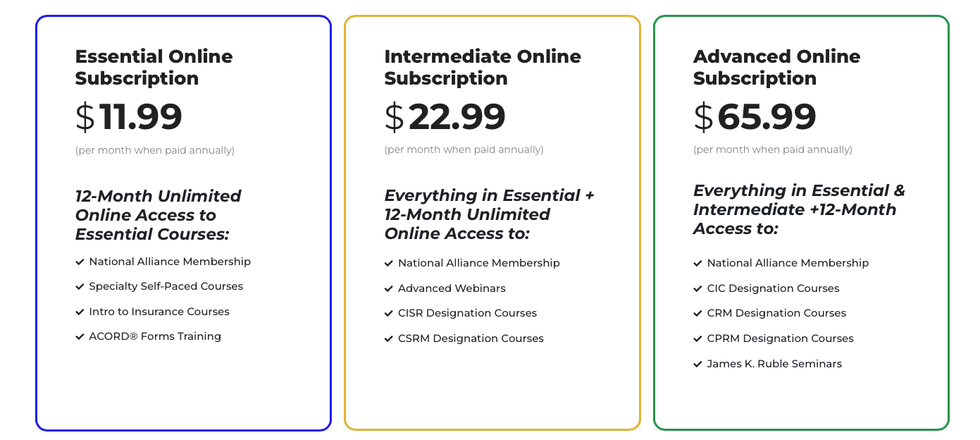Click checkmark beside Specialty Self-Paced Courses

(x=80, y=287)
